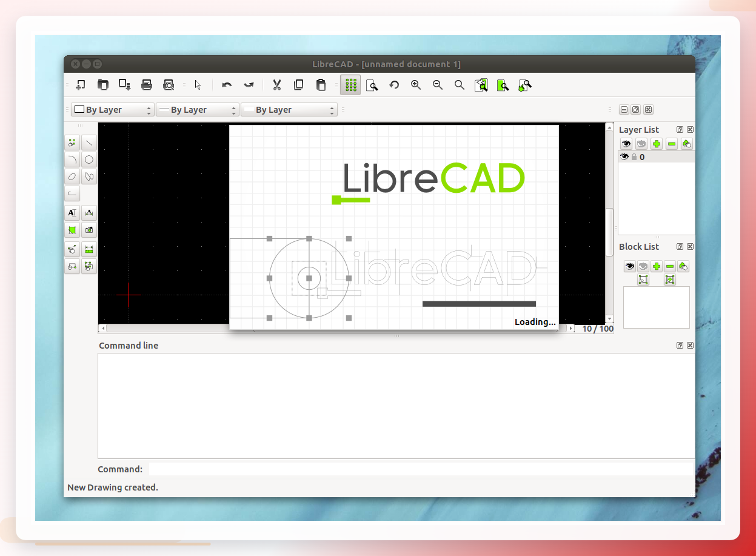Float the Layer List panel

pyautogui.click(x=680, y=130)
